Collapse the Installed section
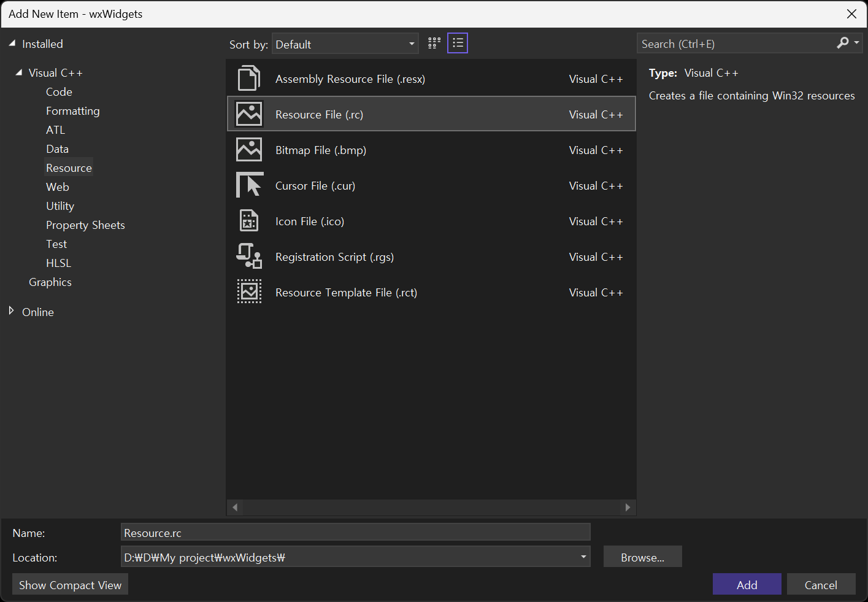 click(x=12, y=44)
